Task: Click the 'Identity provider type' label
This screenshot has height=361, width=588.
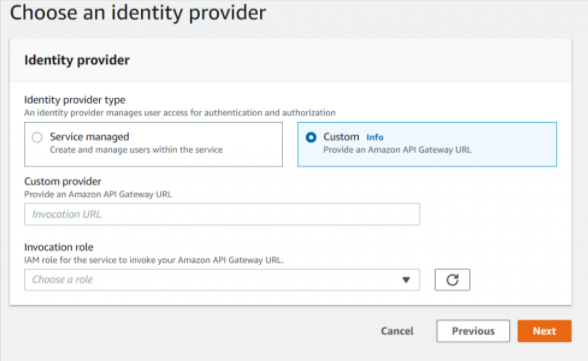Action: [75, 100]
